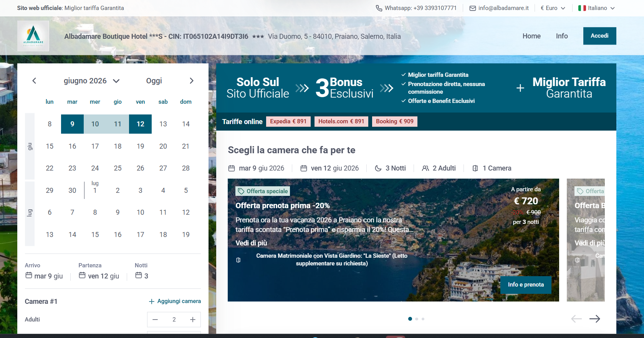Select July 1 in the calendar
Image resolution: width=644 pixels, height=338 pixels.
point(95,190)
